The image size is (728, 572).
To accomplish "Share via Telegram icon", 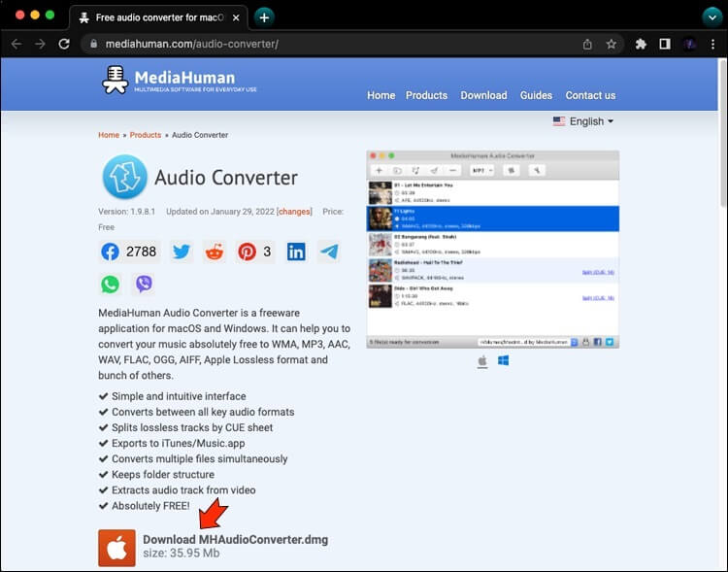I will (x=329, y=252).
